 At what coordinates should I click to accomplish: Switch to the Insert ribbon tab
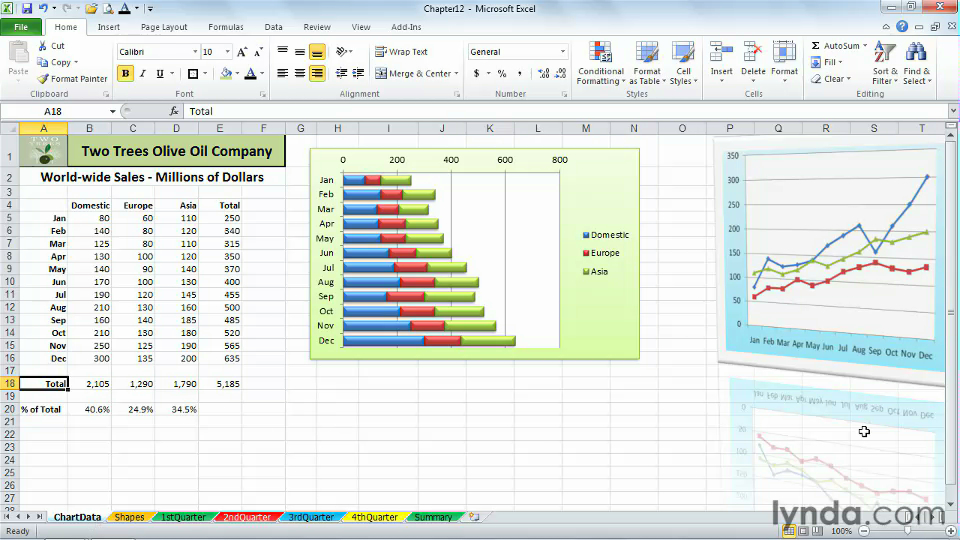tap(109, 27)
